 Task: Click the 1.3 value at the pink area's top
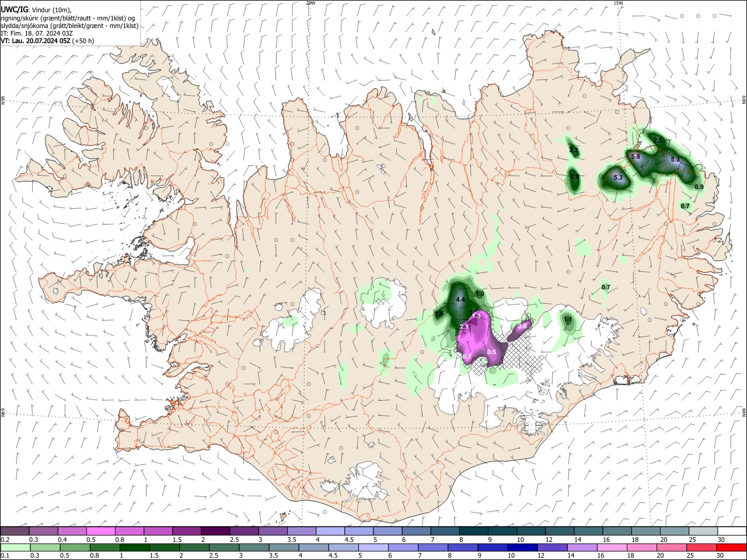coord(476,316)
